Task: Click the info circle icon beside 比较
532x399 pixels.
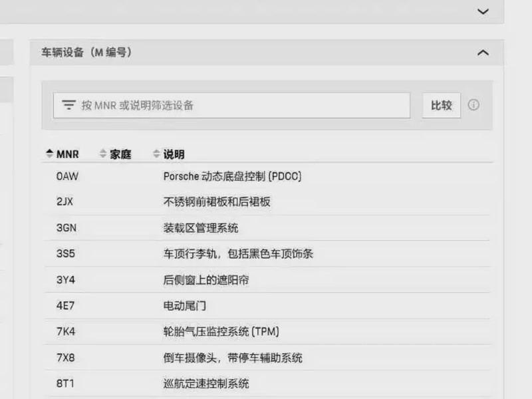Action: (473, 105)
